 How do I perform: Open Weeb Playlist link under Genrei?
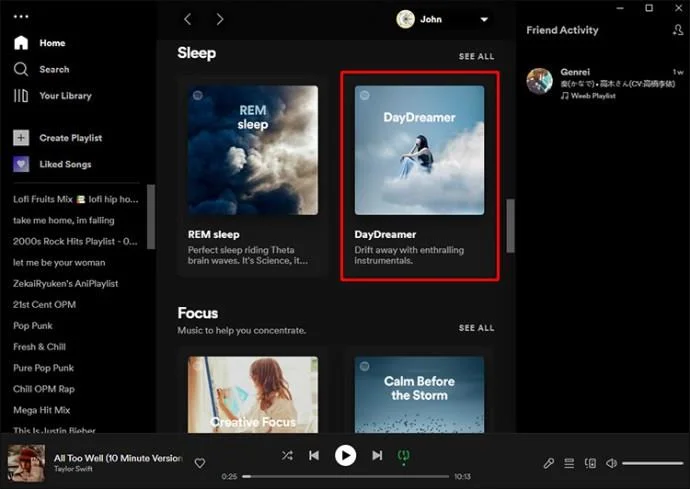[593, 96]
